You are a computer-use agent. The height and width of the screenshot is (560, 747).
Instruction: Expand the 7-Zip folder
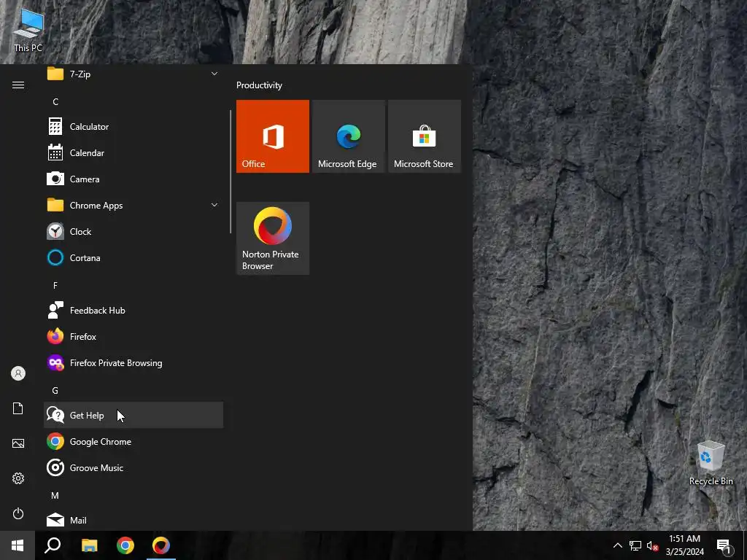[x=133, y=74]
